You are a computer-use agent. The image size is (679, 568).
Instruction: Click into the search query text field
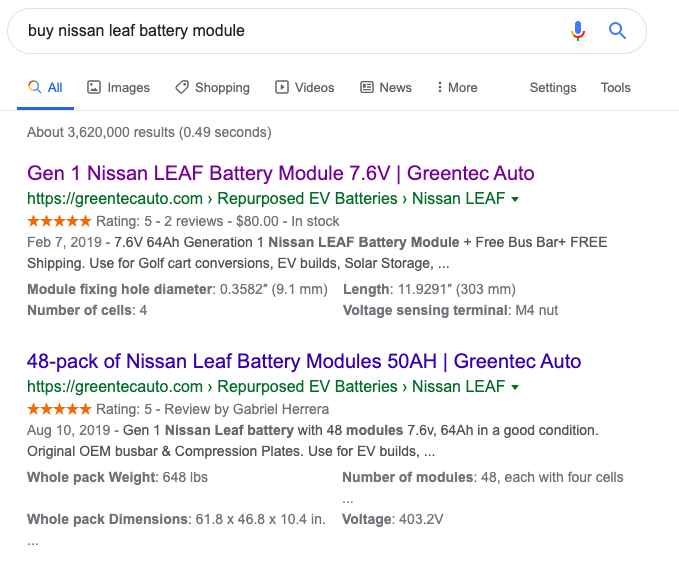point(280,31)
